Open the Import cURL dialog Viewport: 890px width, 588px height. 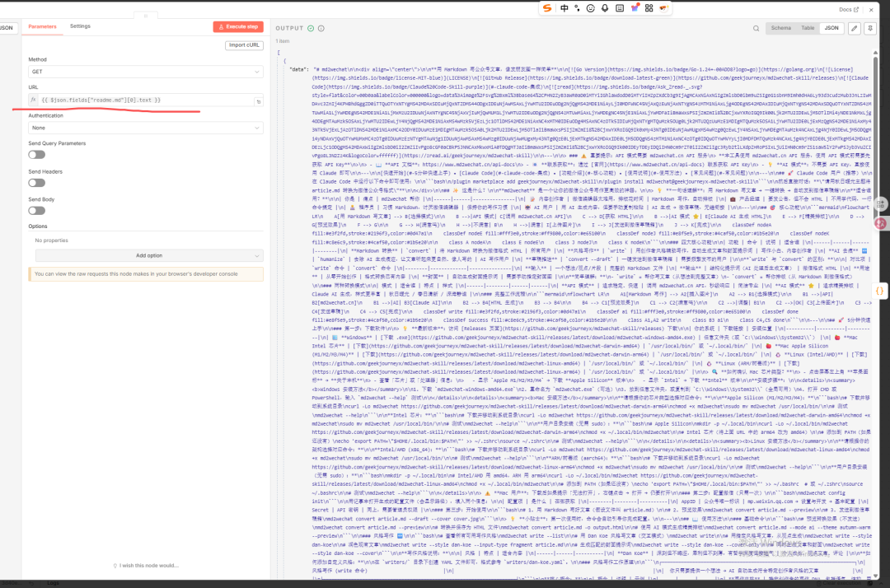(x=245, y=45)
